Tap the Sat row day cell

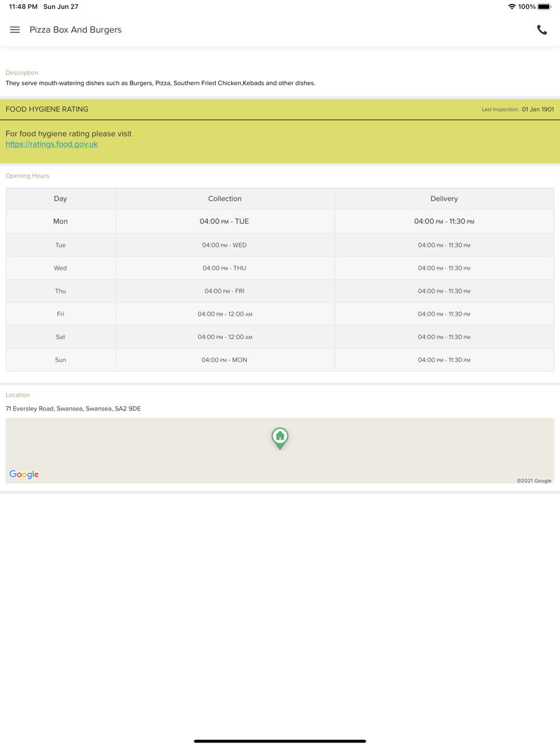click(x=60, y=337)
